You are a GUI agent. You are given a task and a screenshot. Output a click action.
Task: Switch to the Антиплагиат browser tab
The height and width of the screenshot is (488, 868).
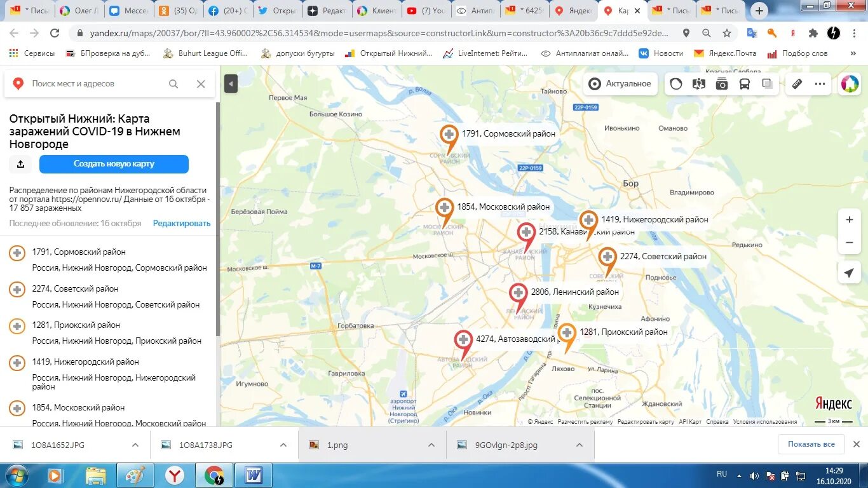(x=477, y=11)
